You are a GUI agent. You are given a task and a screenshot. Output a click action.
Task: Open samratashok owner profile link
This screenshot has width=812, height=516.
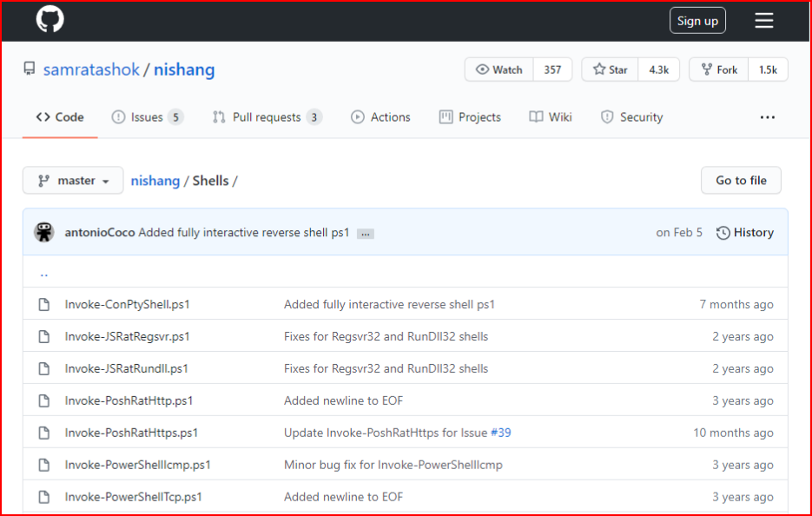tap(91, 69)
